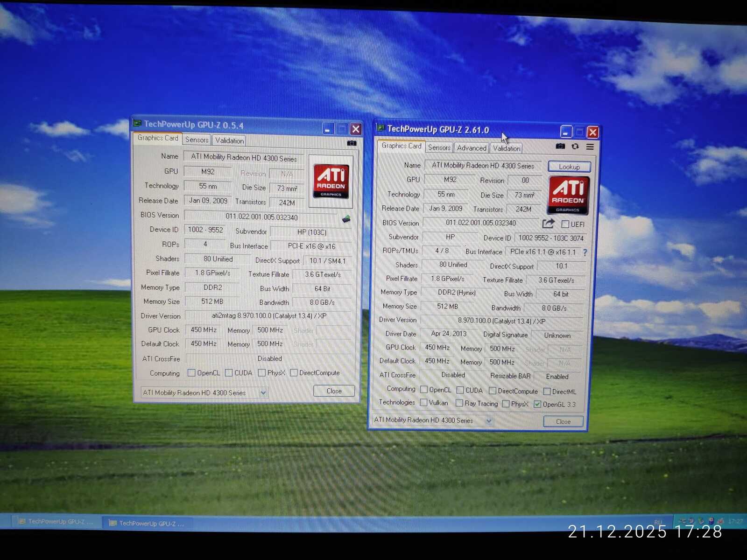Click the DirectX Support value 10.1 / SM4.1
The image size is (747, 560).
[x=327, y=261]
